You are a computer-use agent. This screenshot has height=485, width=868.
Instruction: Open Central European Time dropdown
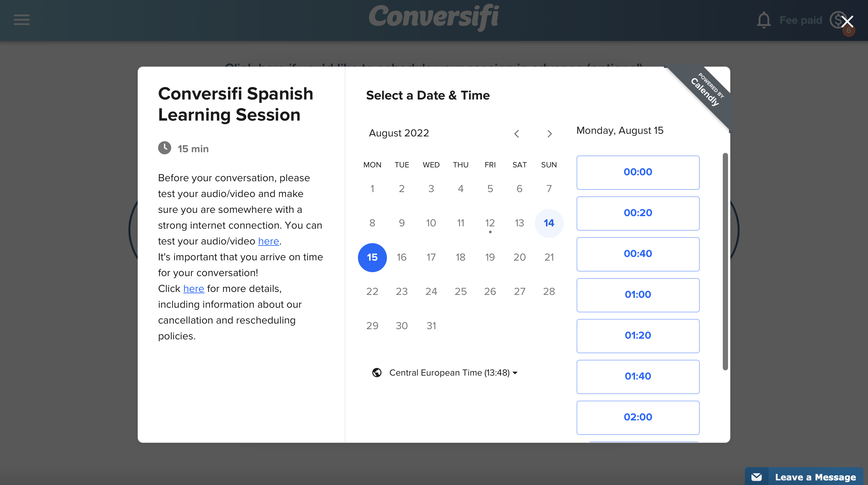(453, 373)
